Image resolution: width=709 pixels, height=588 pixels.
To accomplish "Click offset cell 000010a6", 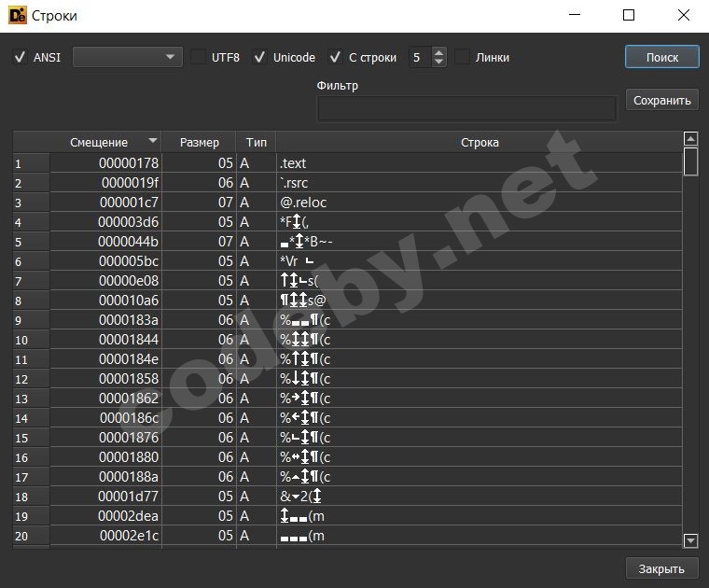I will coord(105,301).
